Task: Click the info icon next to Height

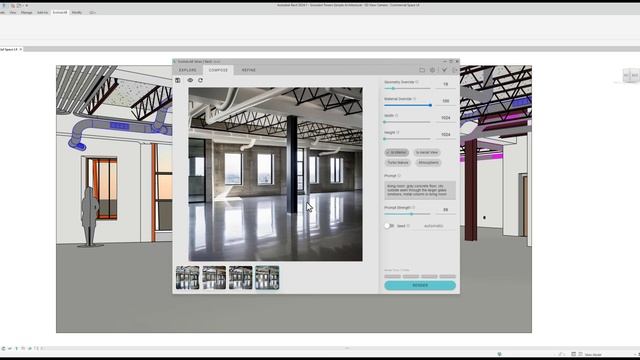Action: pos(398,132)
